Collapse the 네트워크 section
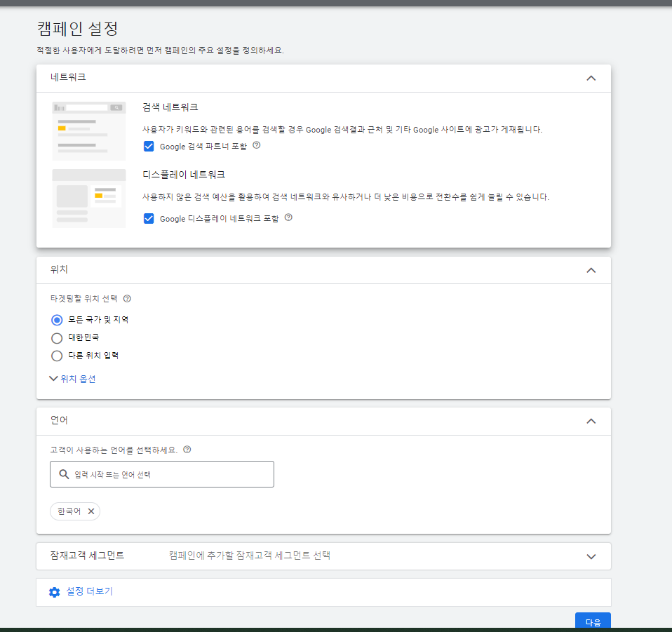Screen dimensions: 672x632 [591, 78]
